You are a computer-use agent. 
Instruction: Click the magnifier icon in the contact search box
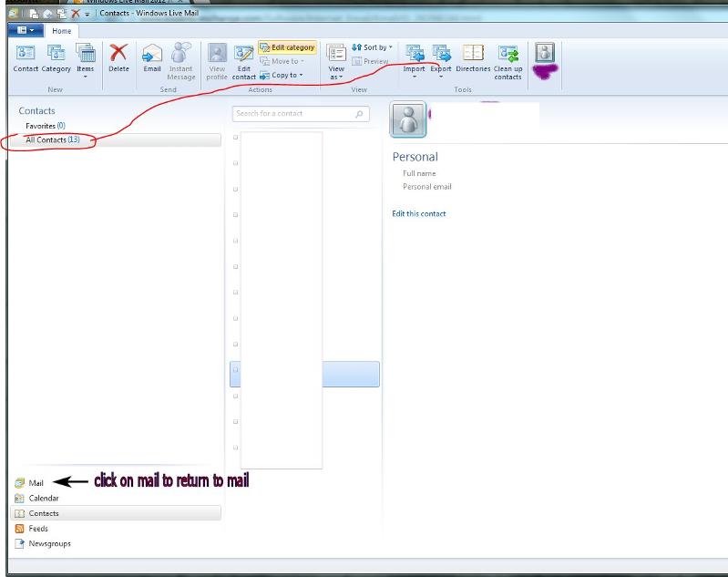pos(359,114)
